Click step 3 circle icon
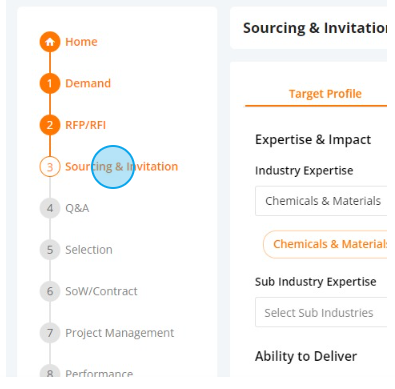The width and height of the screenshot is (395, 389). click(50, 166)
